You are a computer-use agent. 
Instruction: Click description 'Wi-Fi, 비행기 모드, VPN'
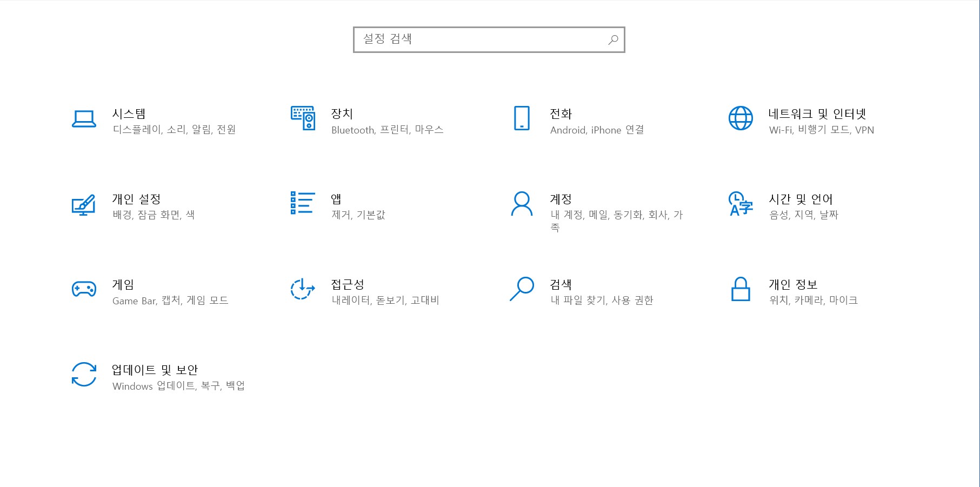[x=822, y=130]
